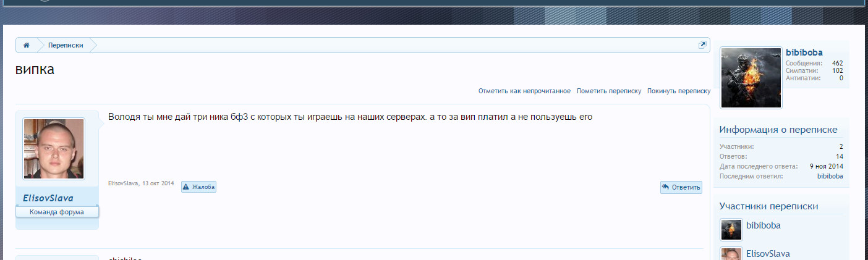Click the bibiboba username at the sidebar top

pos(804,52)
